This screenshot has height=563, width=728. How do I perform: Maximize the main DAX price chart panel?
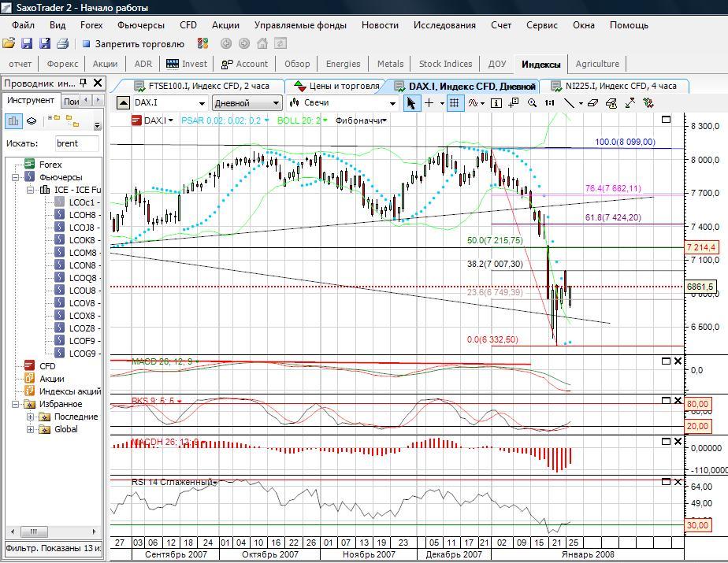[666, 120]
